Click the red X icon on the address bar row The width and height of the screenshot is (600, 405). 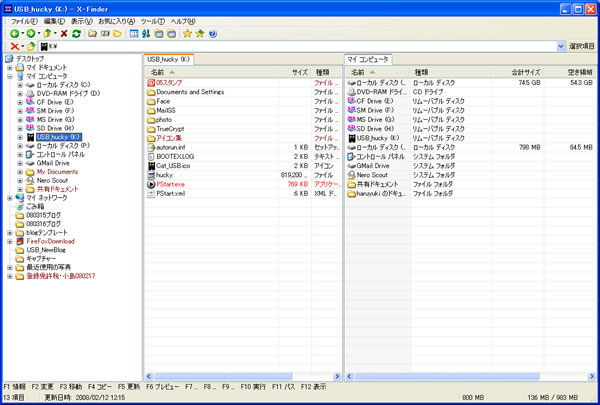(x=15, y=46)
